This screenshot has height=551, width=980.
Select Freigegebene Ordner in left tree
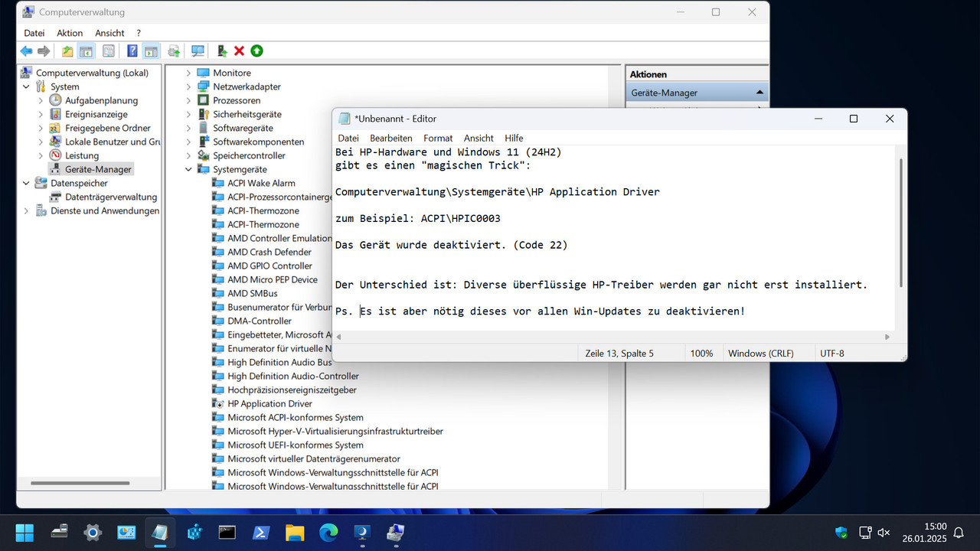pyautogui.click(x=108, y=128)
